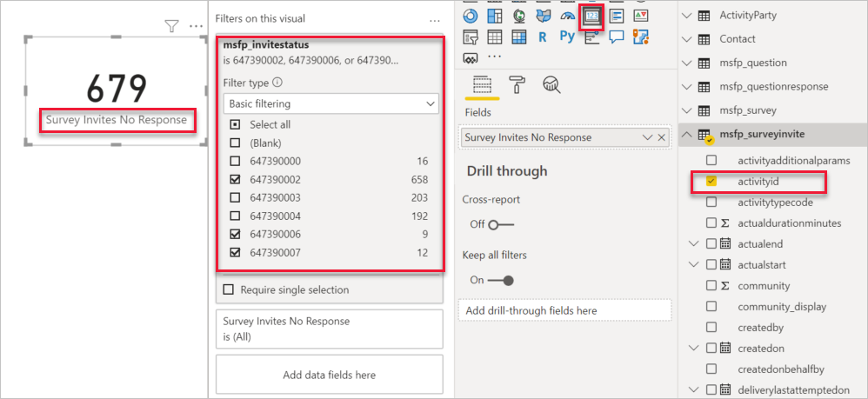
Task: Expand the createdon date hierarchy
Action: 694,348
